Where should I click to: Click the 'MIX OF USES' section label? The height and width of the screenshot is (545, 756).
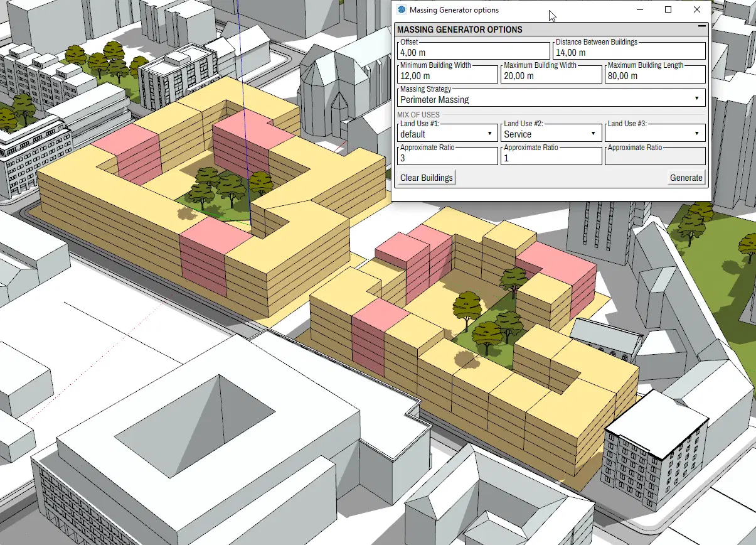pyautogui.click(x=418, y=115)
